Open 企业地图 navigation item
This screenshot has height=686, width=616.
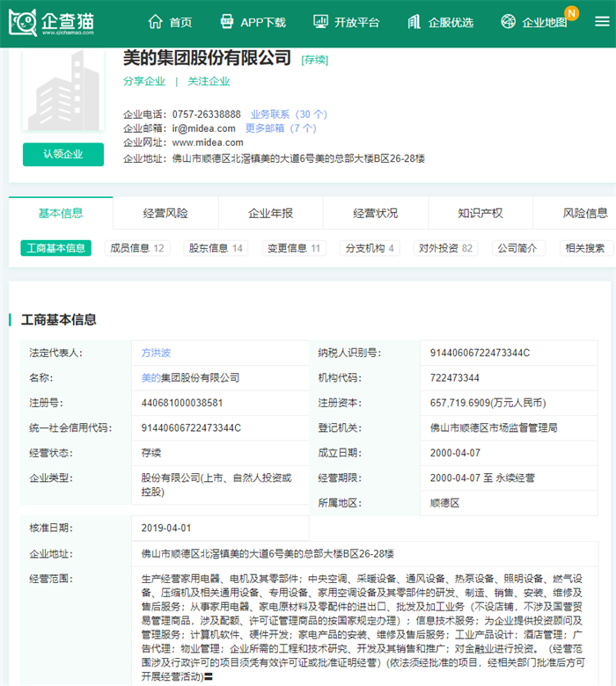coord(544,22)
